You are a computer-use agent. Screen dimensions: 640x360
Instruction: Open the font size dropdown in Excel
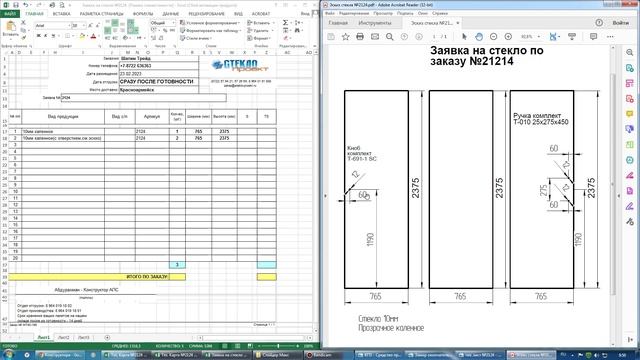pos(84,25)
